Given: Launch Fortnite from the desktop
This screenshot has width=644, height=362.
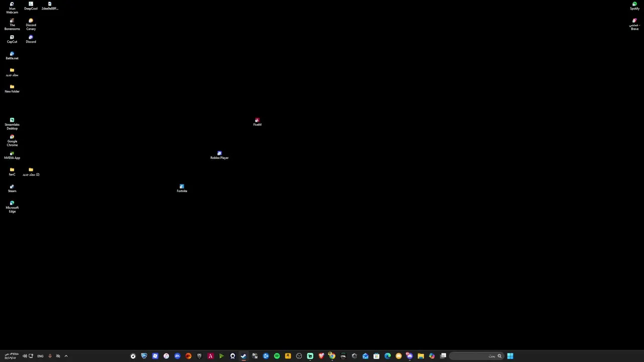Looking at the screenshot, I should tap(182, 189).
